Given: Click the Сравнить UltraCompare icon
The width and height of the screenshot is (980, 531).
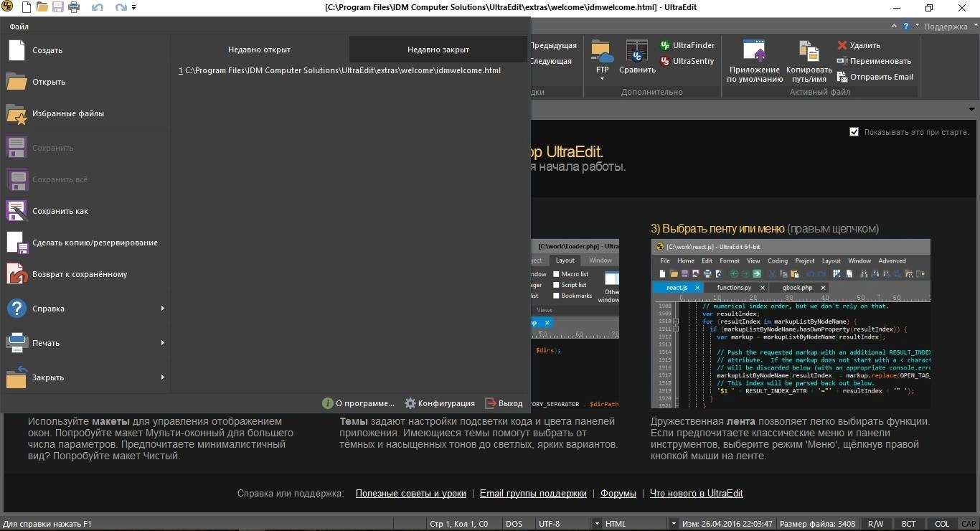Looking at the screenshot, I should coord(637,52).
